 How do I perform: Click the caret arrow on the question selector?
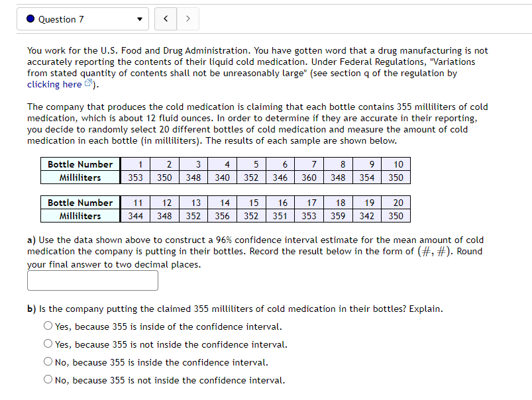(x=139, y=19)
